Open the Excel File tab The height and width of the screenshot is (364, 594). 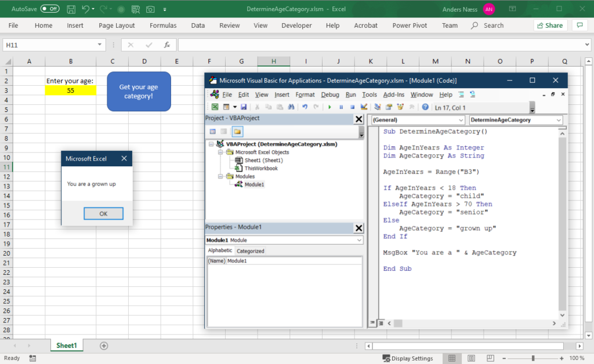tap(13, 26)
